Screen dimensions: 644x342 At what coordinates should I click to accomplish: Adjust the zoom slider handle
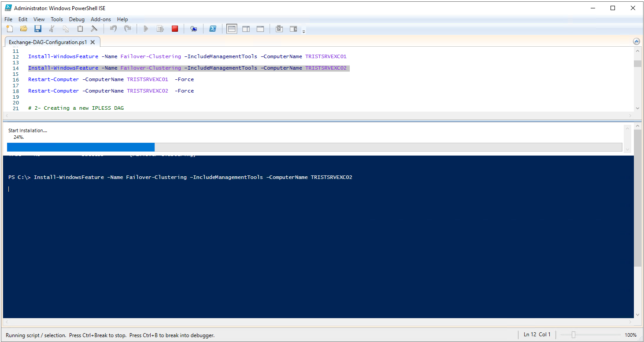click(x=573, y=335)
